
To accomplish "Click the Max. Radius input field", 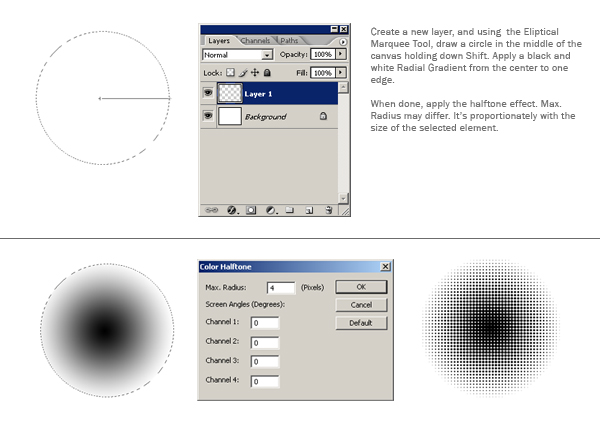I will (281, 288).
